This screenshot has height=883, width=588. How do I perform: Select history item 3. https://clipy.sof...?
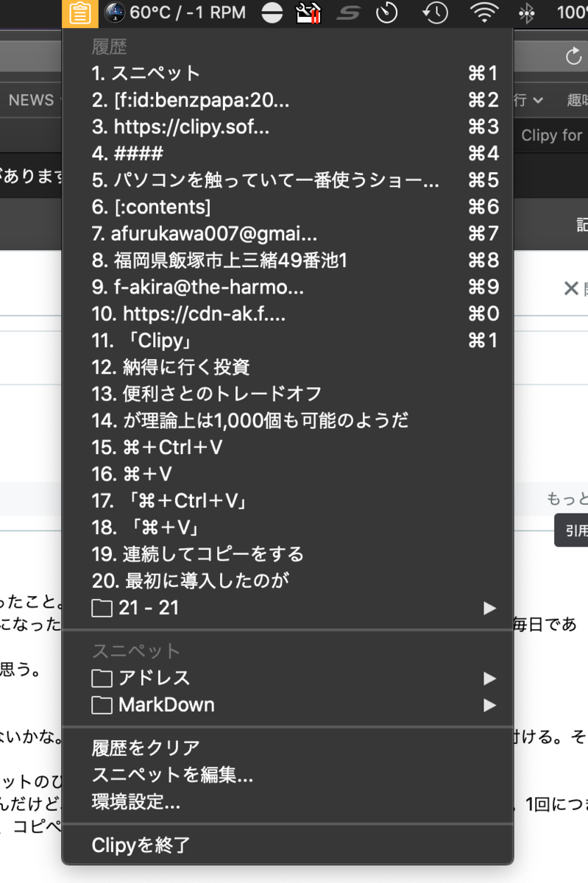[x=288, y=127]
